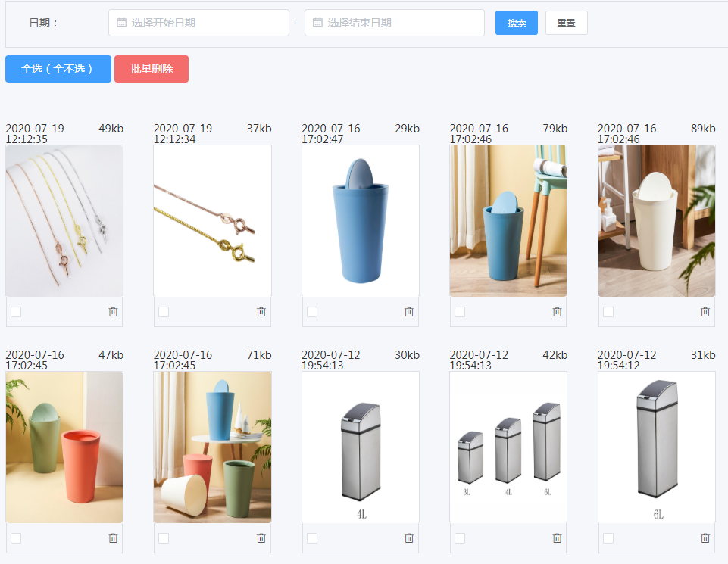Delete the 49kb necklace chains image

pos(113,312)
